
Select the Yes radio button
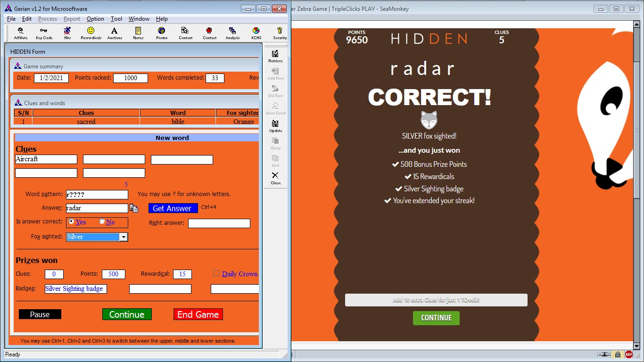(x=72, y=222)
